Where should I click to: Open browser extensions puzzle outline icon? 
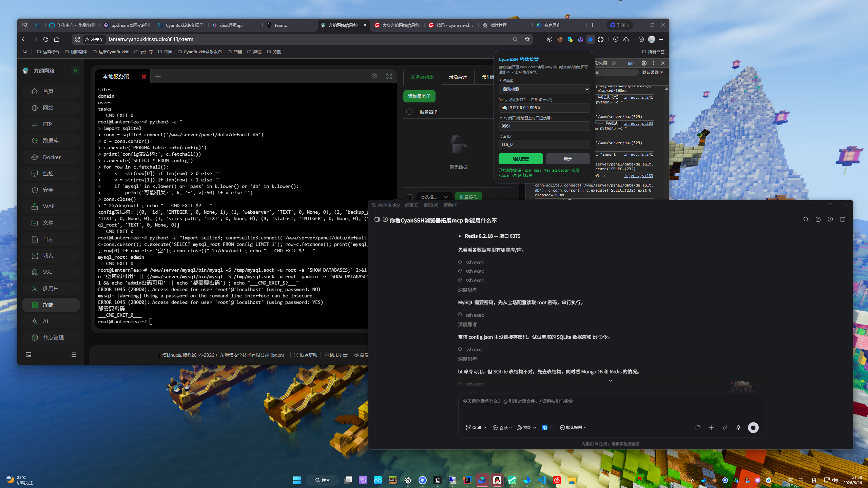click(x=601, y=39)
